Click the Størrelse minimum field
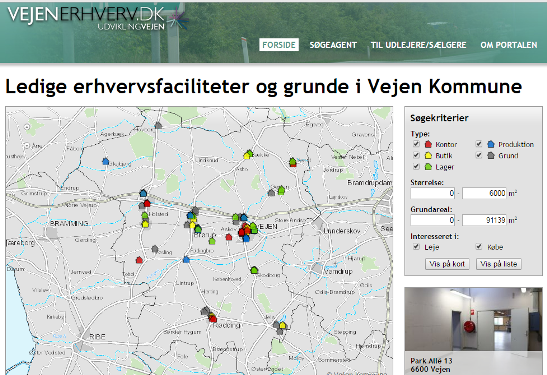 click(433, 193)
